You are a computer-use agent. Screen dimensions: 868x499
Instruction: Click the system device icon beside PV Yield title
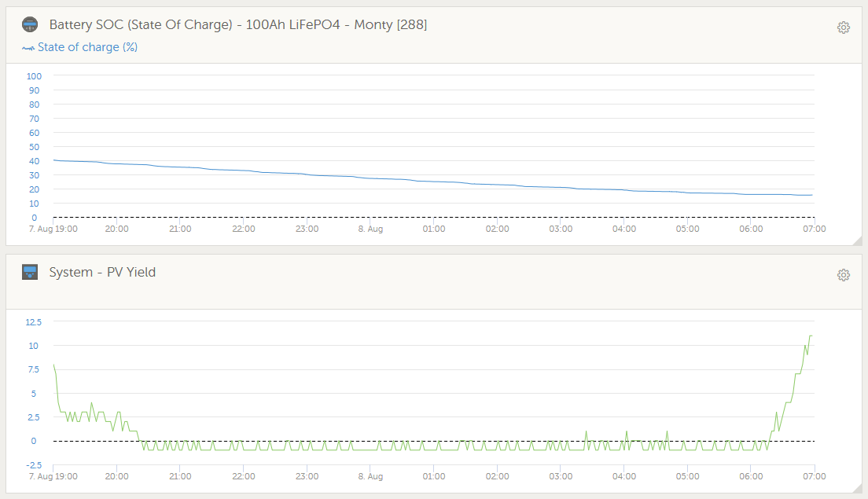click(30, 273)
